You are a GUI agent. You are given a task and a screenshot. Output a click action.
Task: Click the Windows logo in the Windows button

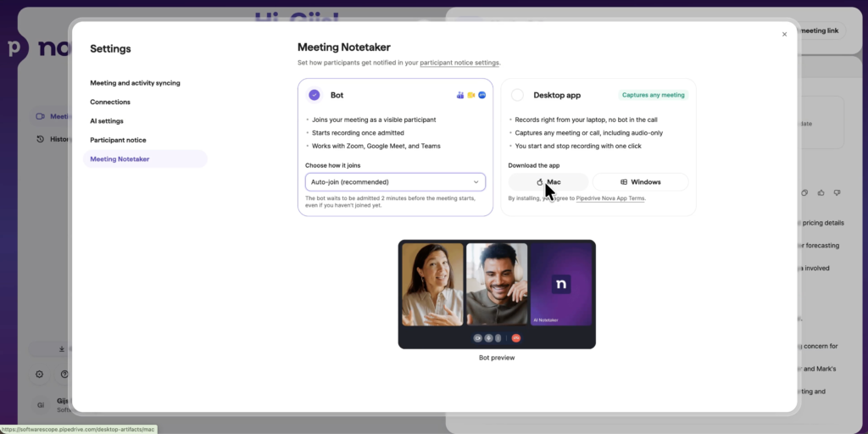pos(624,182)
